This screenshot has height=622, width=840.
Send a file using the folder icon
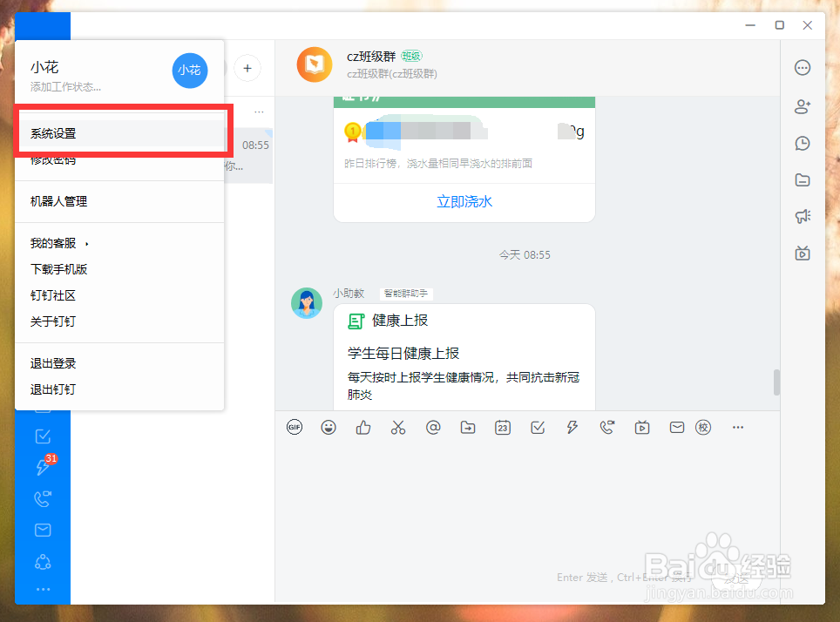[x=468, y=427]
